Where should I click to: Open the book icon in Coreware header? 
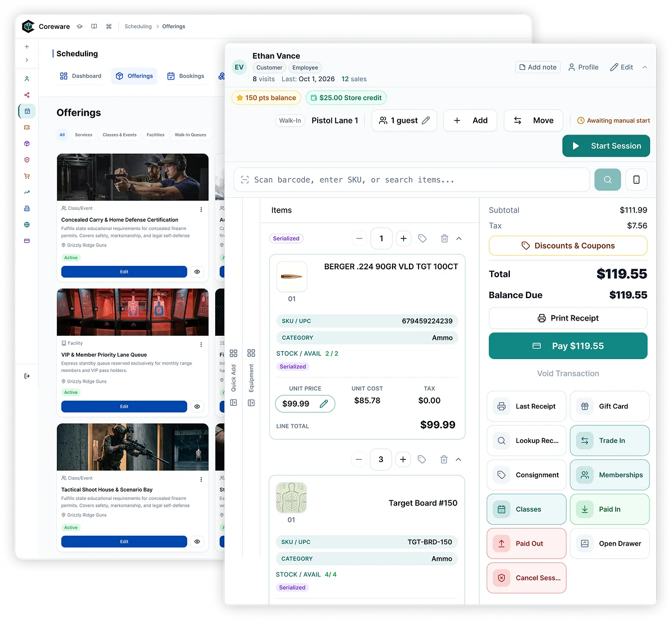click(x=94, y=26)
